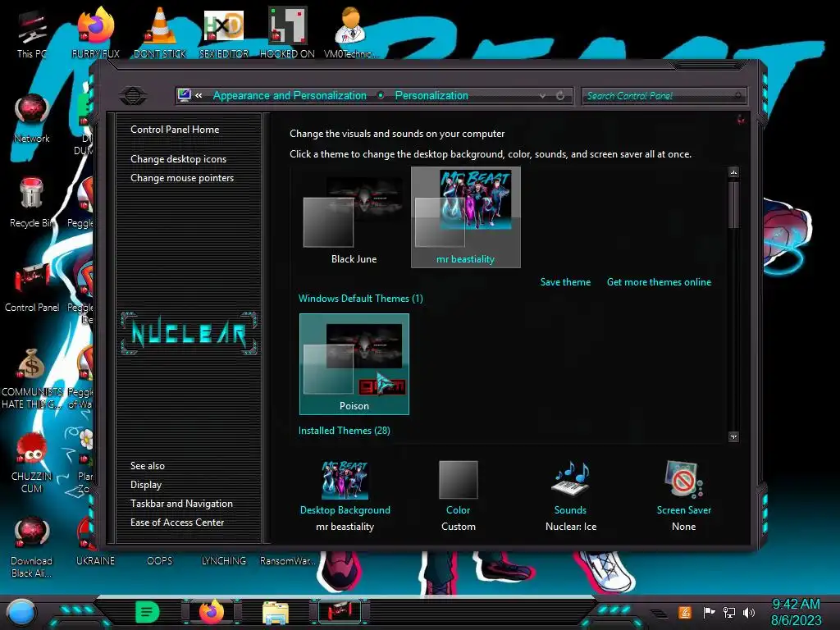840x630 pixels.
Task: Open the RansomWar desktop shortcut label
Action: [288, 560]
